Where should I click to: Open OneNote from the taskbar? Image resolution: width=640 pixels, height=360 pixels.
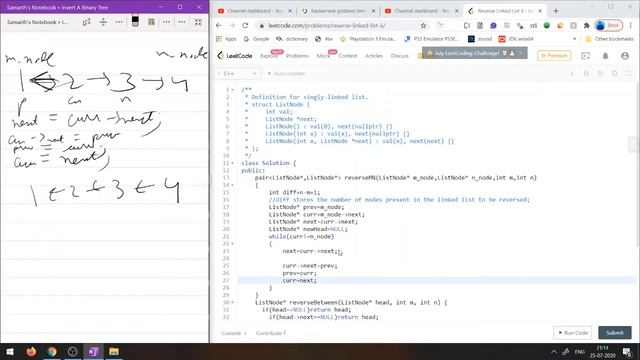tap(93, 351)
